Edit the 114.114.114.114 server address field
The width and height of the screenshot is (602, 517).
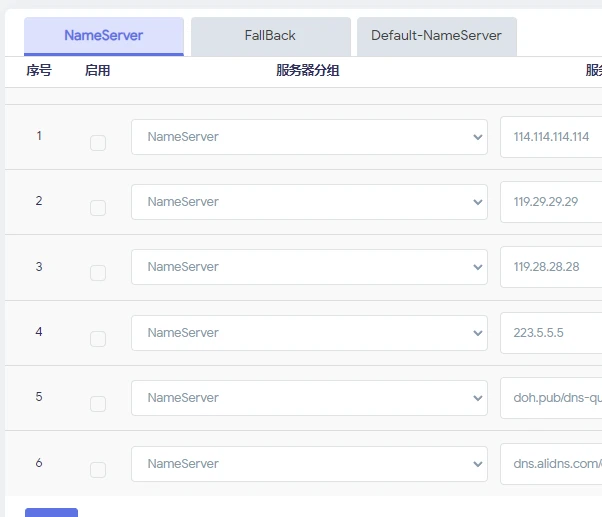point(551,137)
